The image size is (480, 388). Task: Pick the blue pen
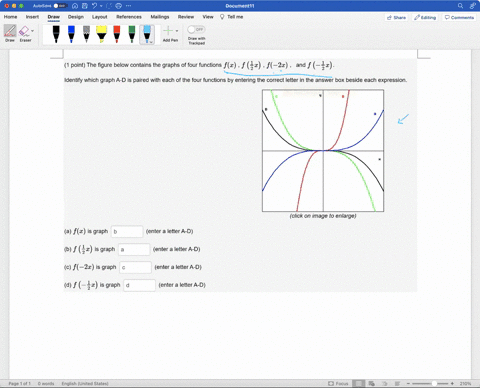(x=71, y=34)
